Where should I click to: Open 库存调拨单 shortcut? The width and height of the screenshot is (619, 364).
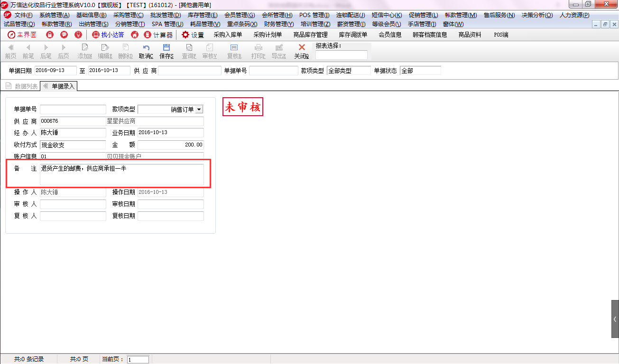click(x=353, y=35)
